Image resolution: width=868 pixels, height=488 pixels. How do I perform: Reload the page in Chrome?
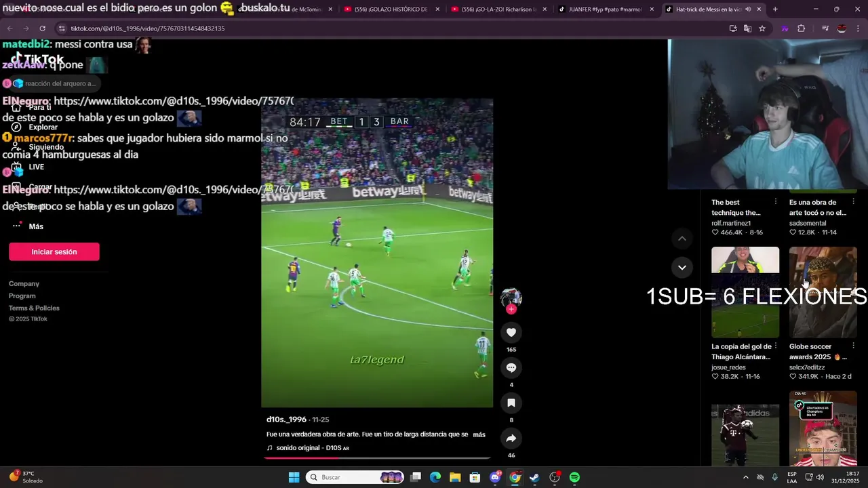pos(42,28)
